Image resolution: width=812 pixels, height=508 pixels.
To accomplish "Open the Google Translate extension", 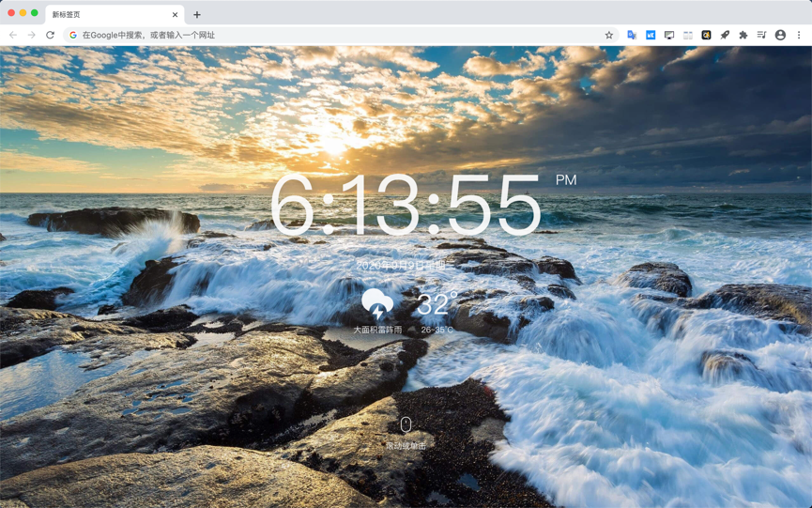I will tap(632, 36).
